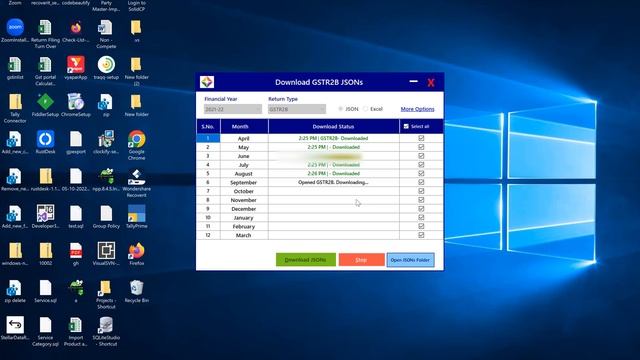
Task: Open the Return Filing Turn Over Excel file
Action: pyautogui.click(x=45, y=27)
